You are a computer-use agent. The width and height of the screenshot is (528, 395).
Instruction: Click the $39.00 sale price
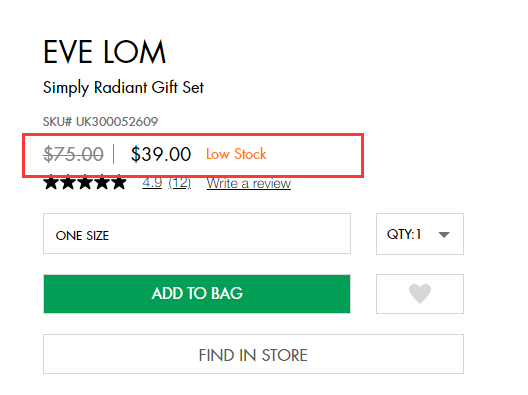click(161, 154)
